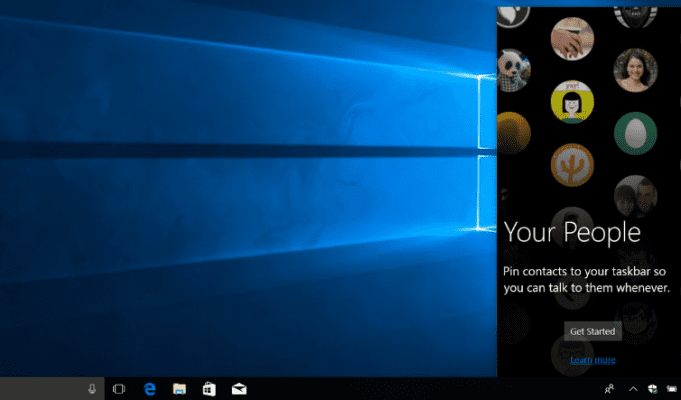The height and width of the screenshot is (400, 681).
Task: Open the Learn more link
Action: pos(592,360)
